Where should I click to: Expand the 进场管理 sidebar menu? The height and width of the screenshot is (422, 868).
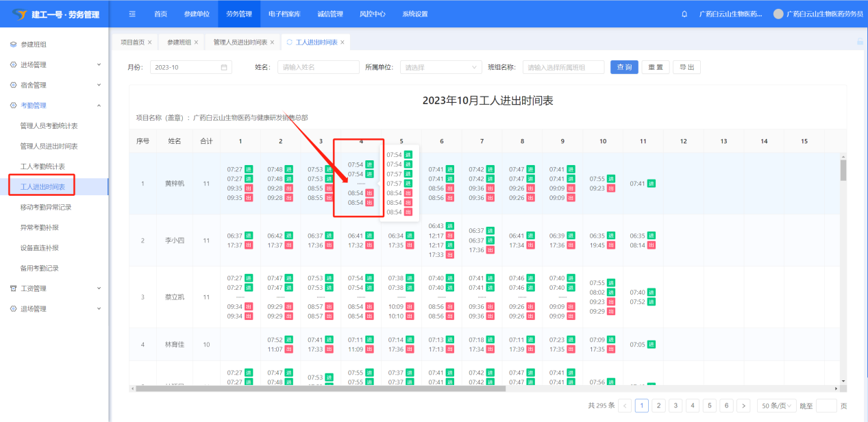(x=99, y=65)
